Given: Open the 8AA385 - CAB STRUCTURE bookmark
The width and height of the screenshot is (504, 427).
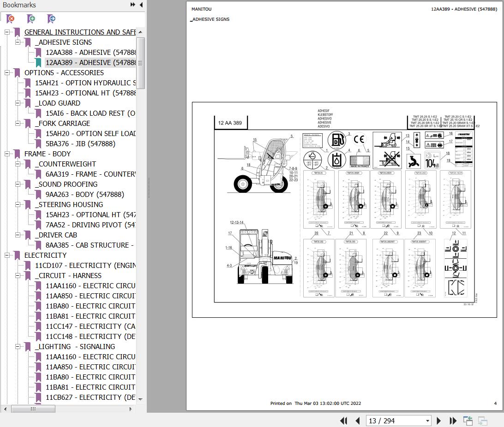Looking at the screenshot, I should pyautogui.click(x=90, y=245).
